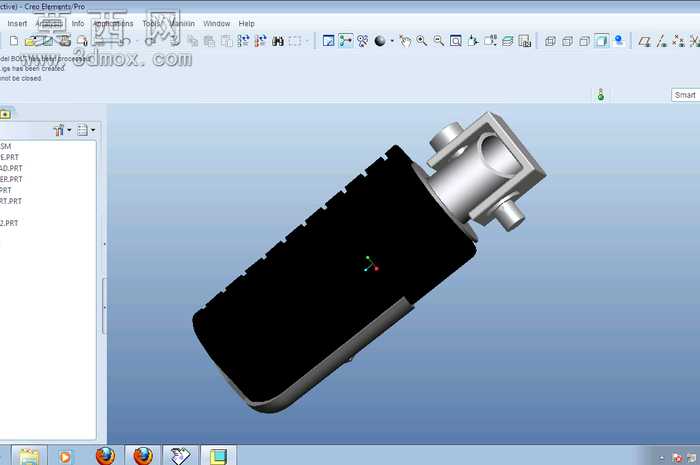This screenshot has width=700, height=465.
Task: Click the Layers stack icon
Action: pyautogui.click(x=508, y=41)
